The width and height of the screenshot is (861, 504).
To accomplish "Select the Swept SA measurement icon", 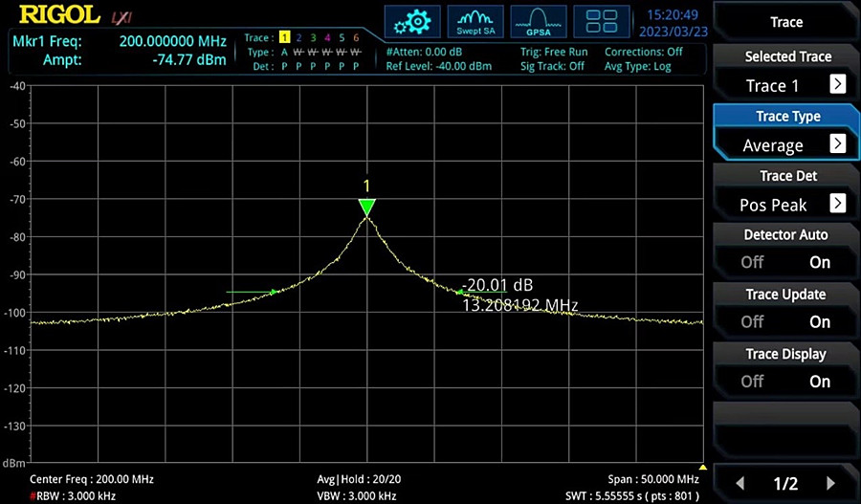I will 475,22.
